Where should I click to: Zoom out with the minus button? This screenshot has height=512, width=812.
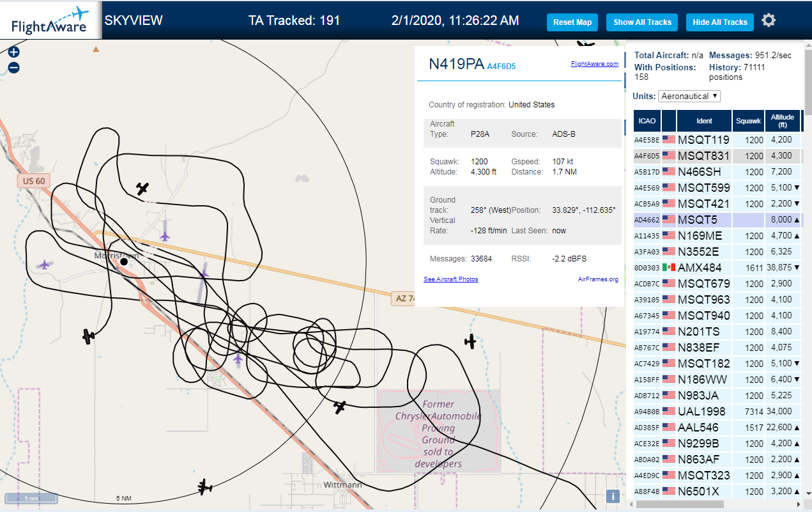tap(13, 68)
